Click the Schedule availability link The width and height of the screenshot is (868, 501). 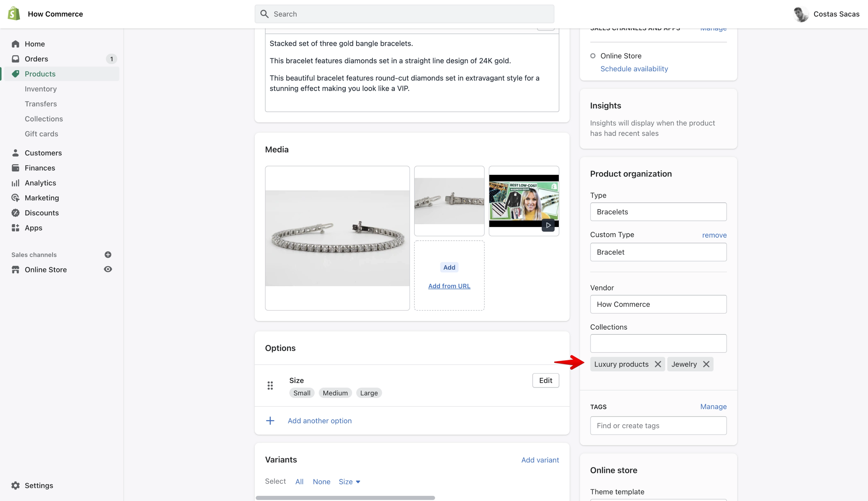(634, 69)
